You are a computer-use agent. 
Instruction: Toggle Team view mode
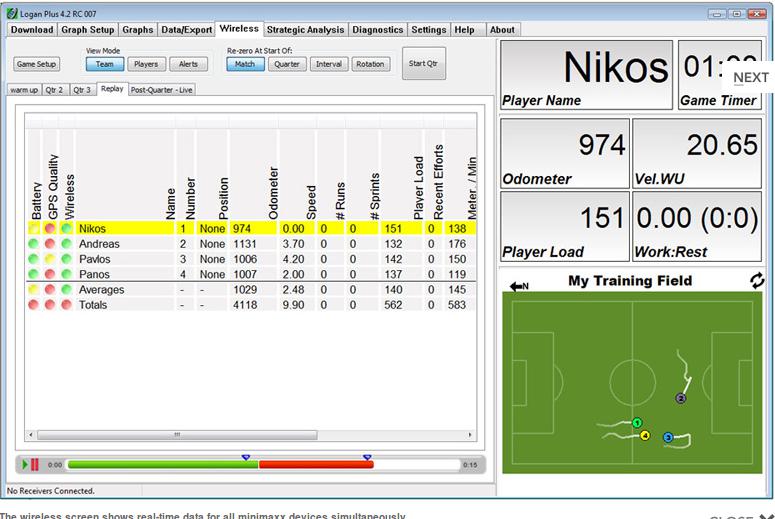point(104,64)
